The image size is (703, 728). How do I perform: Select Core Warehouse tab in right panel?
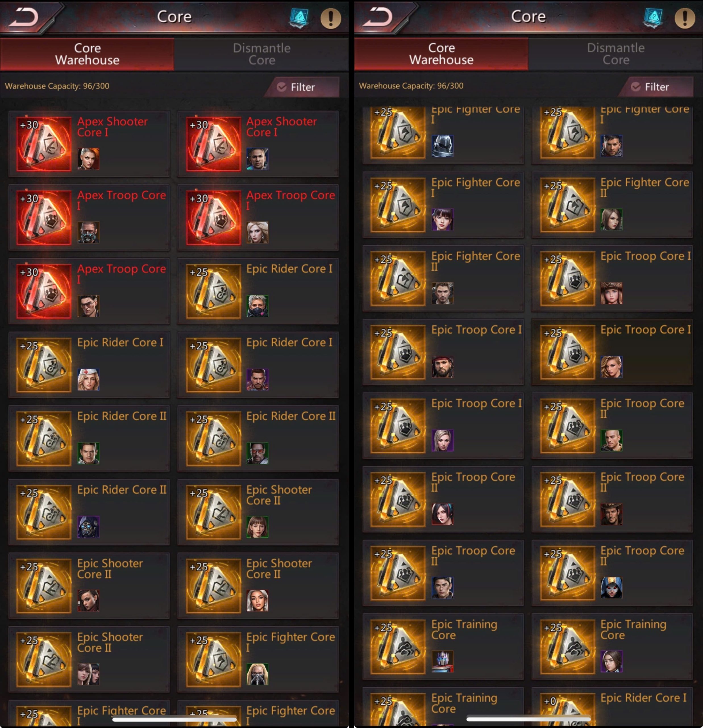point(441,54)
